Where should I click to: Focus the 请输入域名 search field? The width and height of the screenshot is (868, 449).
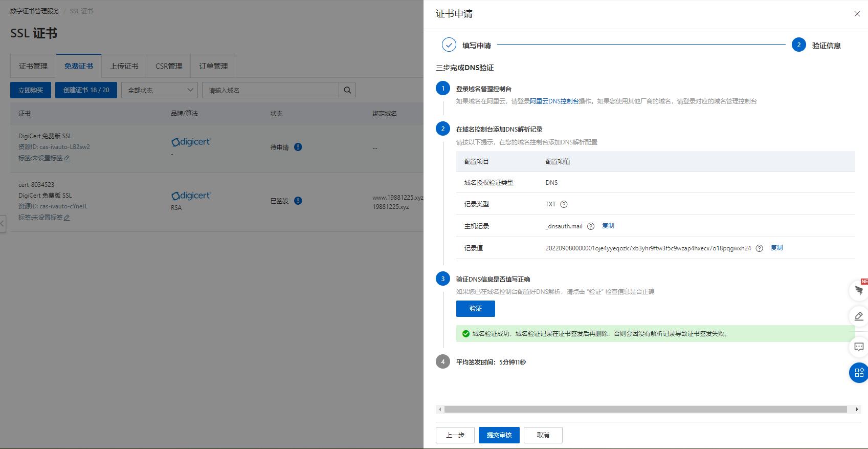pos(271,90)
